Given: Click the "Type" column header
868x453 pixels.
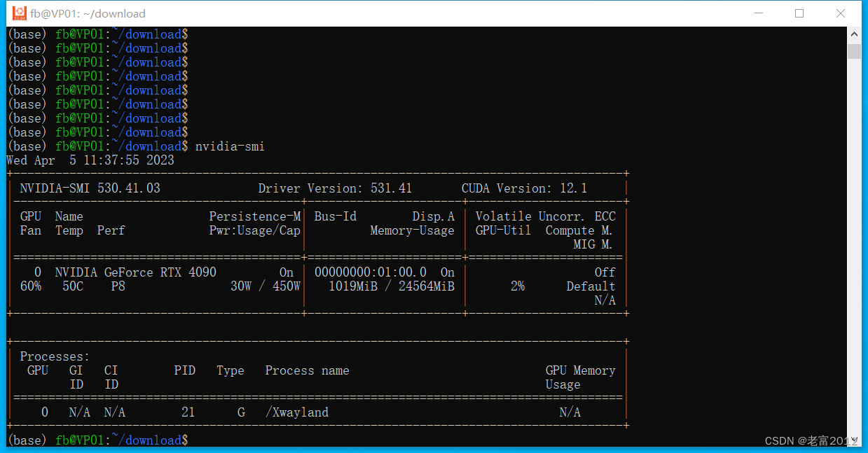Looking at the screenshot, I should [230, 370].
